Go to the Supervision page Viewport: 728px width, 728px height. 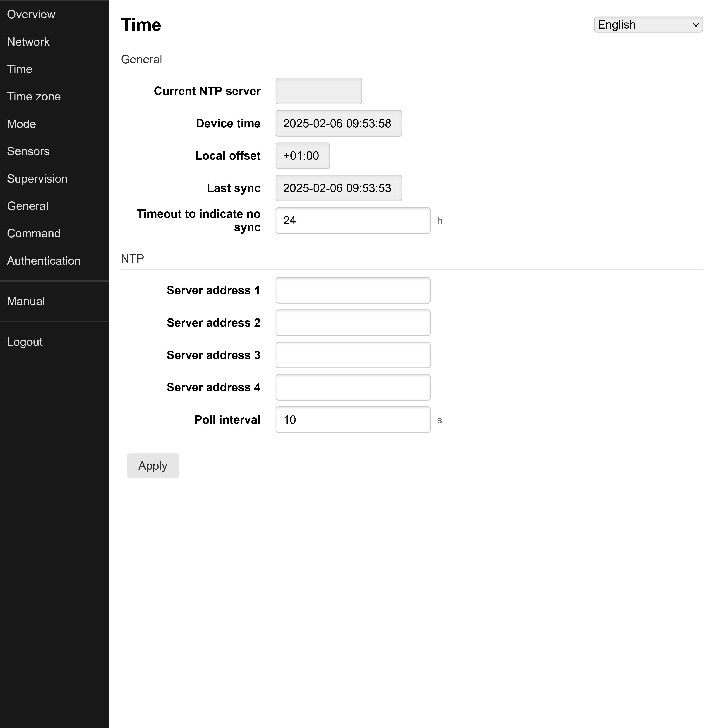click(x=37, y=179)
